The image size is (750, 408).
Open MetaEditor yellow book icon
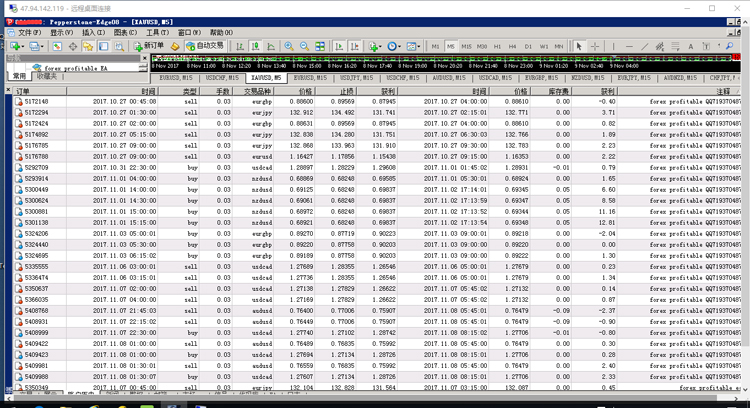tap(175, 46)
